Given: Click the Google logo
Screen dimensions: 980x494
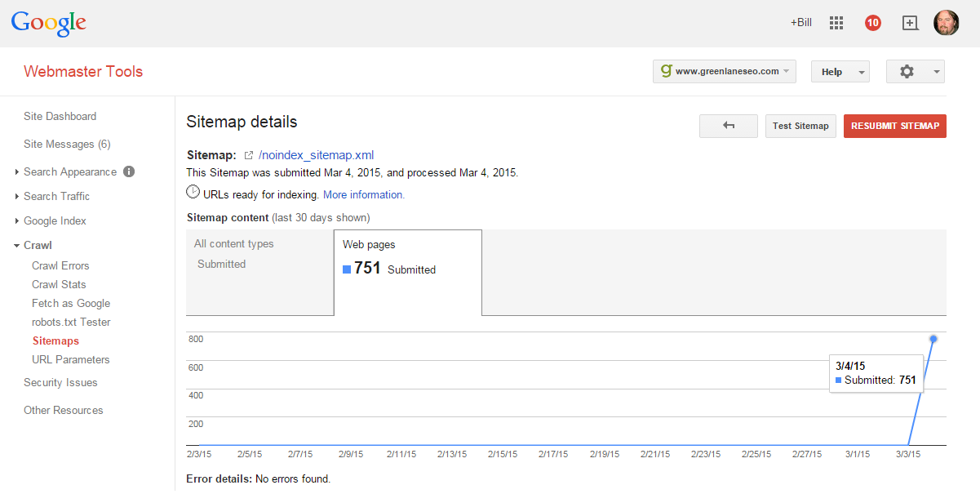Looking at the screenshot, I should tap(49, 24).
